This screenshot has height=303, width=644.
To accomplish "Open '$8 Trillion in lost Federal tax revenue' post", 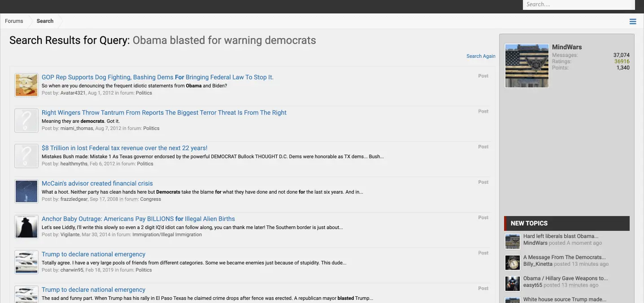I will coord(125,148).
